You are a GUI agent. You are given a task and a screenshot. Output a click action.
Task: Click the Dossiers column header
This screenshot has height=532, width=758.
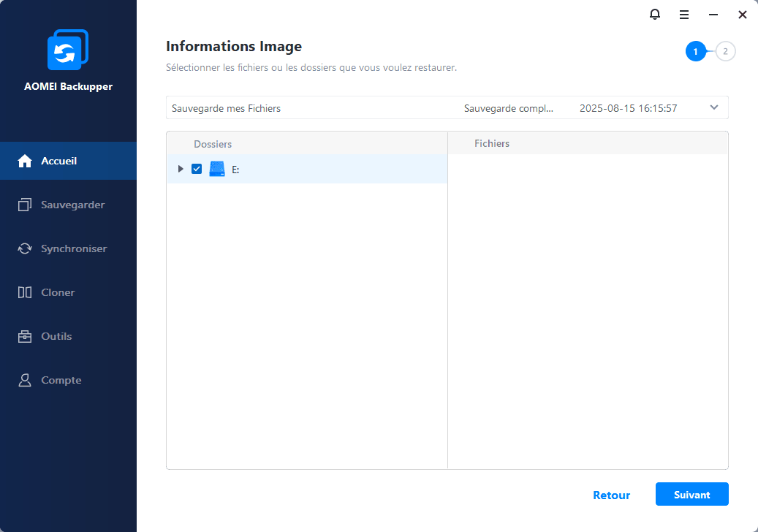pyautogui.click(x=213, y=144)
